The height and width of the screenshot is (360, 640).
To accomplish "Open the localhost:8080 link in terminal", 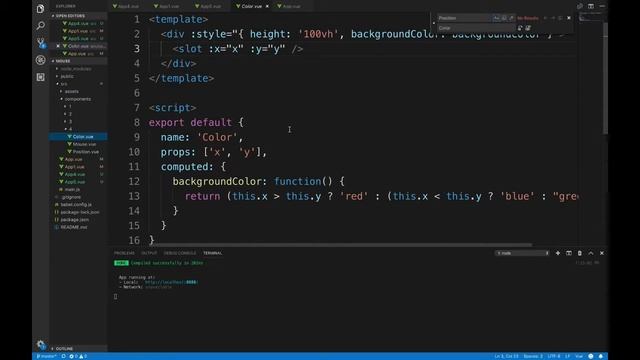I will coord(171,282).
